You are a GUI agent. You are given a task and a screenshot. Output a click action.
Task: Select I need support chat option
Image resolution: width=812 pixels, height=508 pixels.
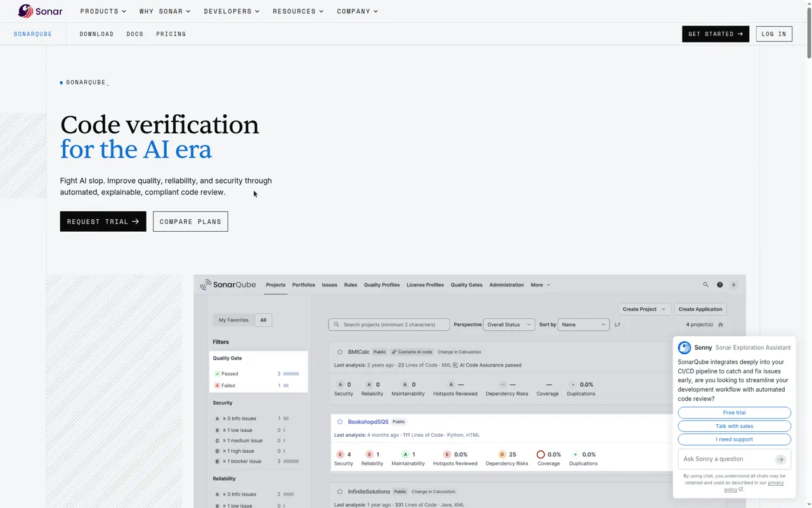[735, 439]
